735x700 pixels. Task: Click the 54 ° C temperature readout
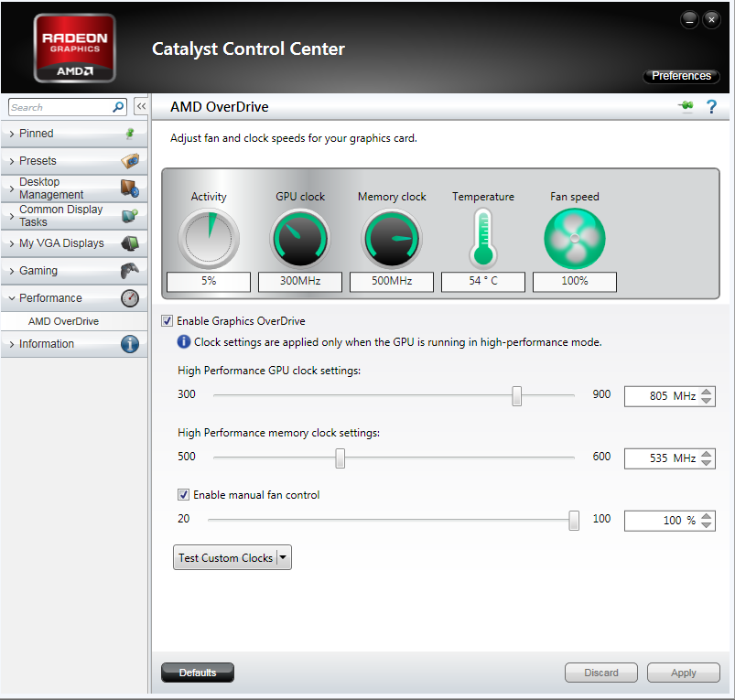483,281
